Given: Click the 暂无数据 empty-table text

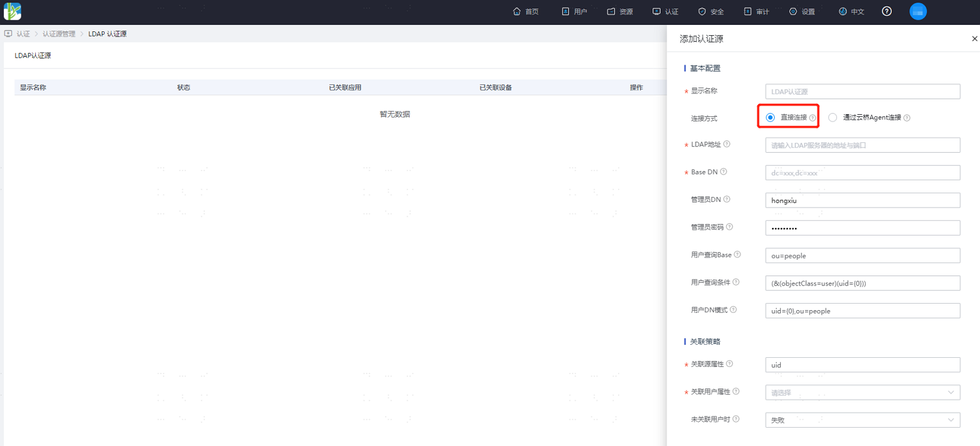Looking at the screenshot, I should coord(395,114).
